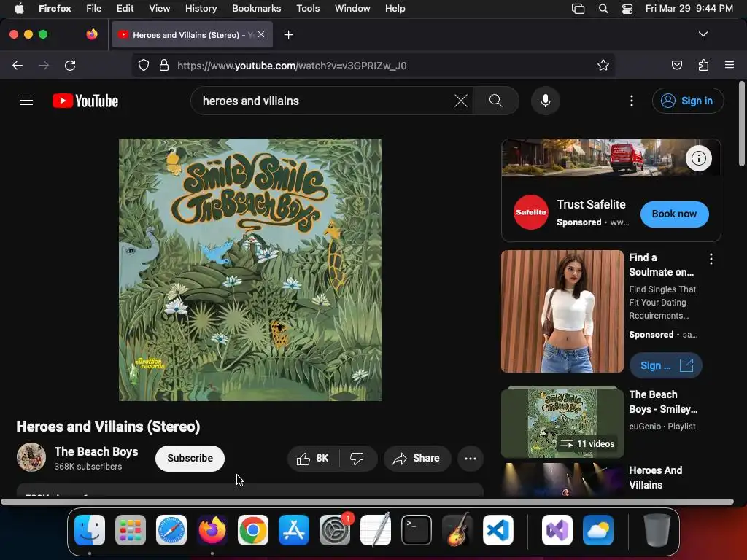List all tabs dropdown arrow
Viewport: 747px width, 560px height.
(703, 34)
